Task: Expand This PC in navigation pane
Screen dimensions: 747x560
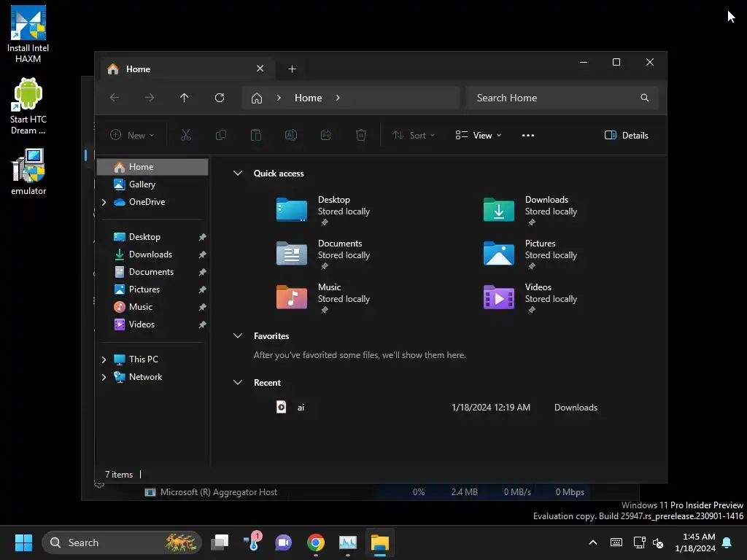Action: pyautogui.click(x=104, y=359)
